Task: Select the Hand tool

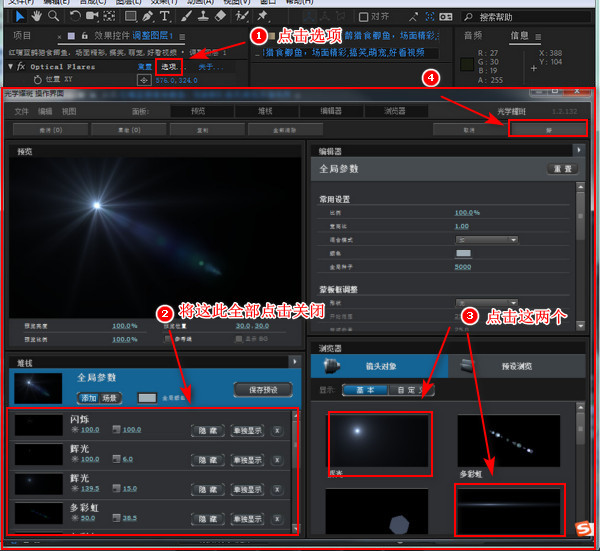Action: pyautogui.click(x=37, y=16)
